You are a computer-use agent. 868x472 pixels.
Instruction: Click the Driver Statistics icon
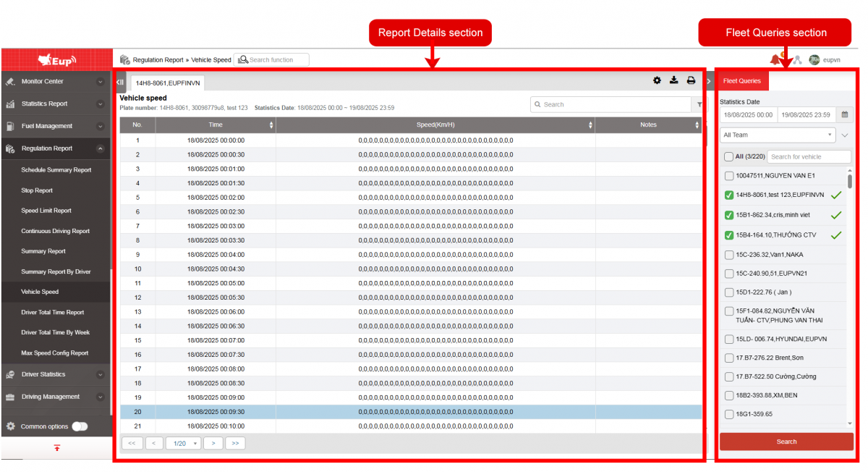10,374
